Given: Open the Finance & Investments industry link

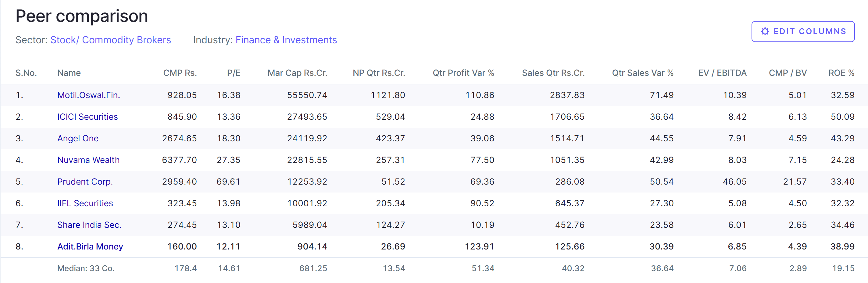Looking at the screenshot, I should pos(286,40).
